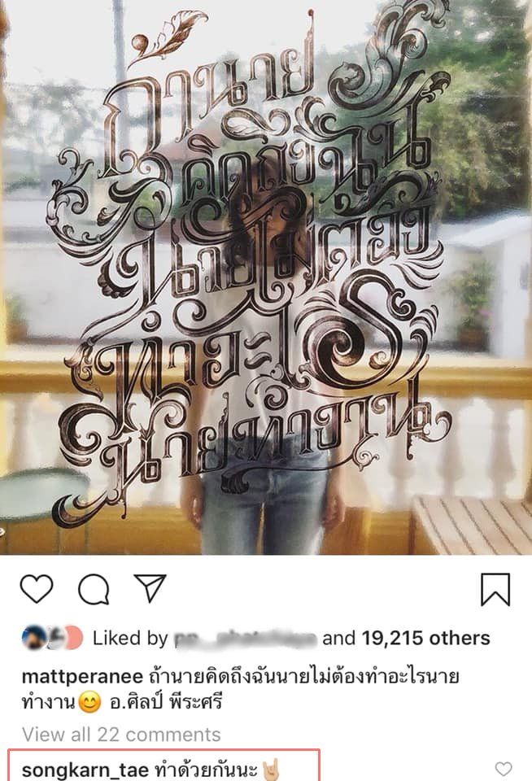Like songkarn_tae's comment with the small heart
This screenshot has height=781, width=532.
click(x=504, y=769)
